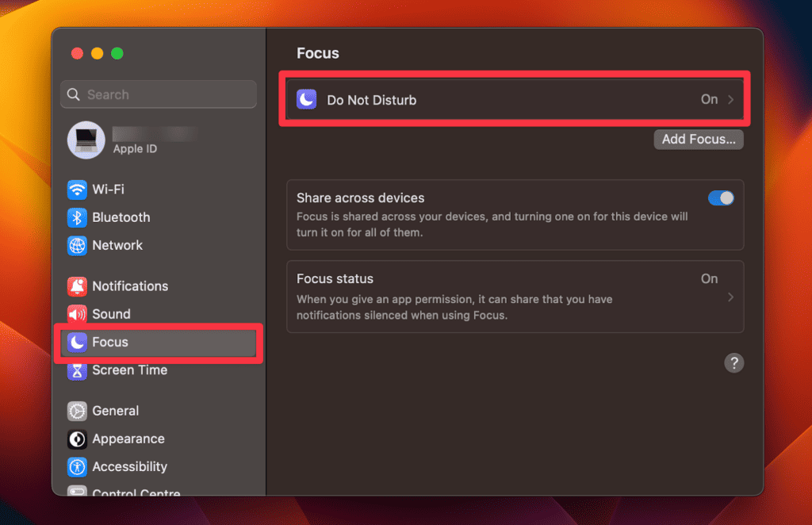Click the Add Focus... button
812x525 pixels.
(x=699, y=140)
